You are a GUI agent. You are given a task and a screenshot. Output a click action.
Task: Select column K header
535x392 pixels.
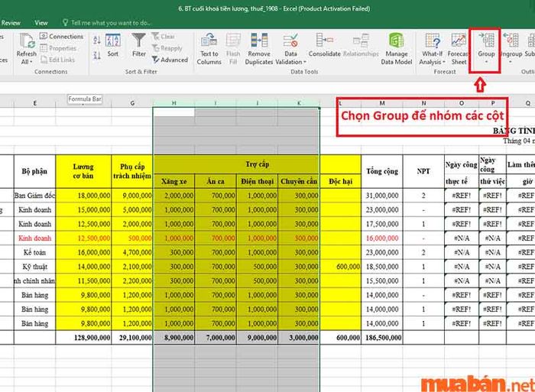(299, 103)
